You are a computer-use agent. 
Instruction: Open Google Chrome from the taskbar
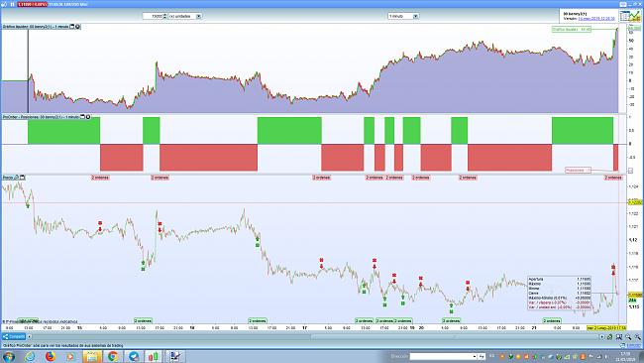pyautogui.click(x=113, y=356)
